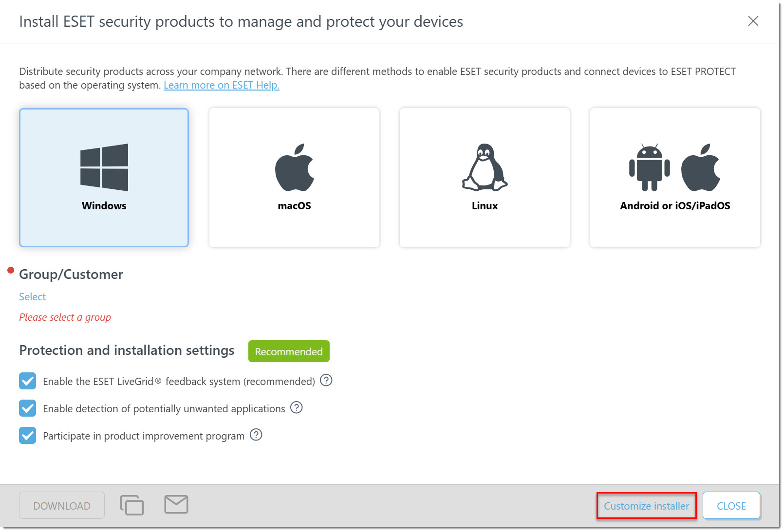Click the 'Please select a group' message
This screenshot has height=532, width=784.
tap(65, 317)
